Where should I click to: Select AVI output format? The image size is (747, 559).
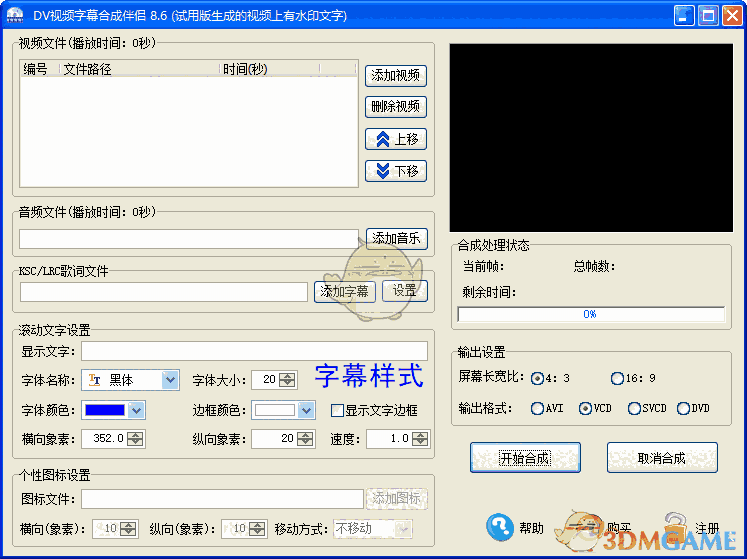(537, 408)
